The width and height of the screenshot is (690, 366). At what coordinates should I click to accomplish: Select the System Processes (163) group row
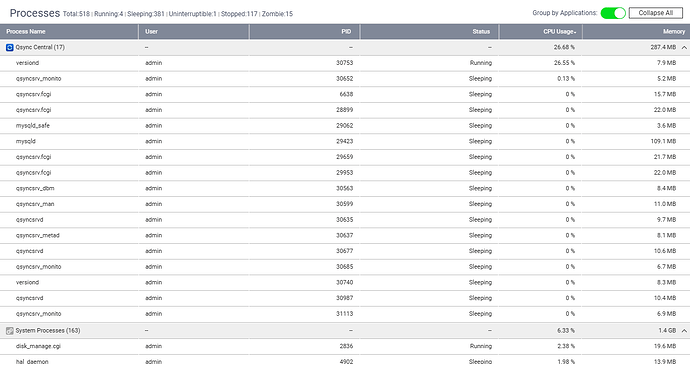(x=345, y=331)
